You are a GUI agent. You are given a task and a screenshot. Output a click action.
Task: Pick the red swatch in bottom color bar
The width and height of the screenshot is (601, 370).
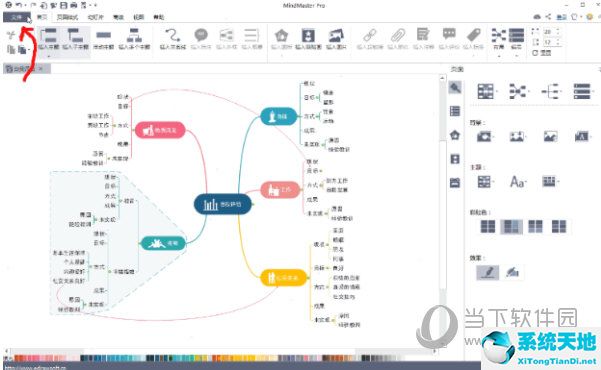pyautogui.click(x=18, y=358)
